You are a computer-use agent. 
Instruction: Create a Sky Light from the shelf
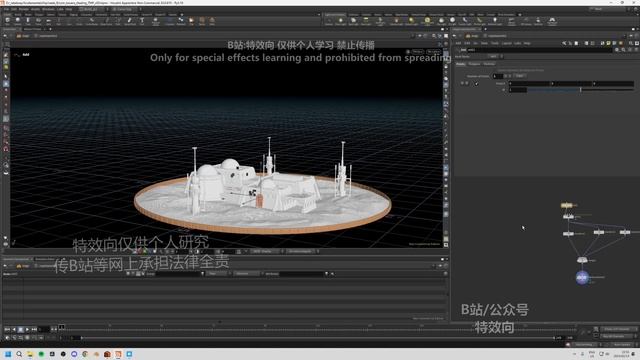[441, 20]
